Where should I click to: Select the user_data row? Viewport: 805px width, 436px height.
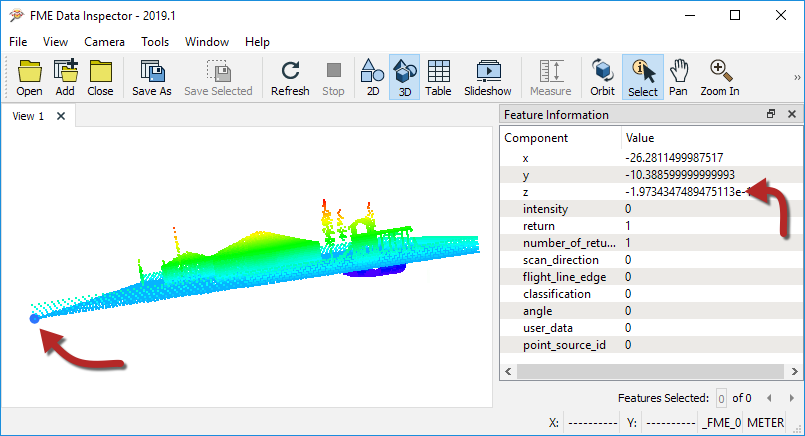651,327
